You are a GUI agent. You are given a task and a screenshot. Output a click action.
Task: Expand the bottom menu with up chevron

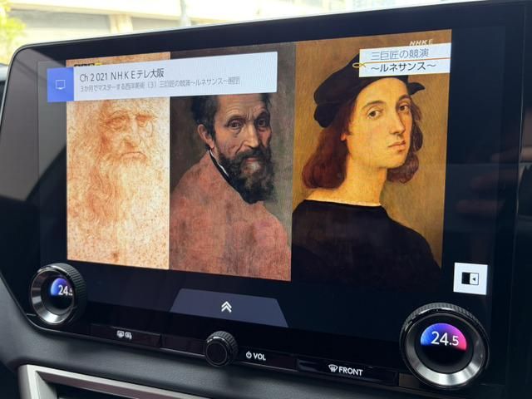coord(229,308)
